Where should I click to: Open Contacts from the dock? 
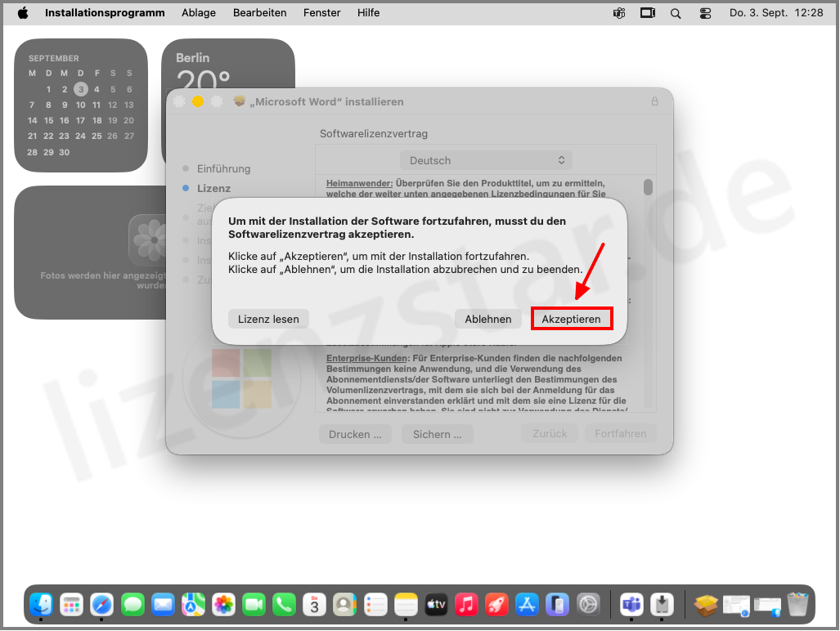(x=345, y=605)
